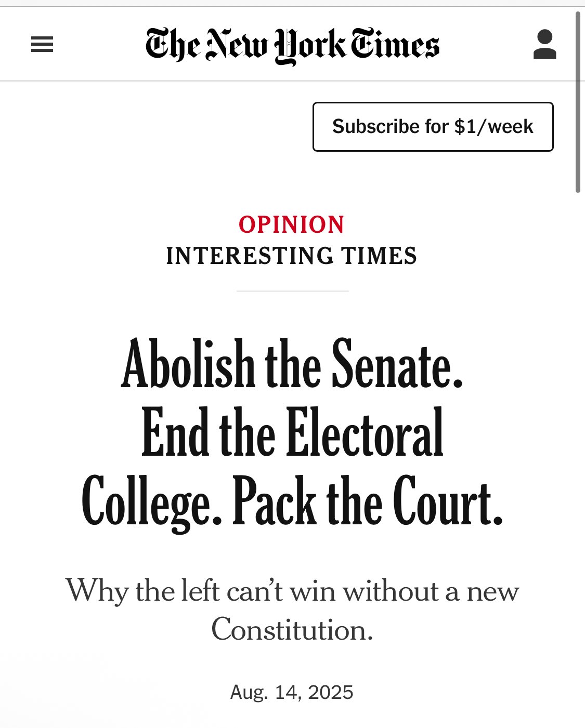Click the publication date Aug. 14, 2025
Image resolution: width=585 pixels, height=728 pixels.
(292, 693)
